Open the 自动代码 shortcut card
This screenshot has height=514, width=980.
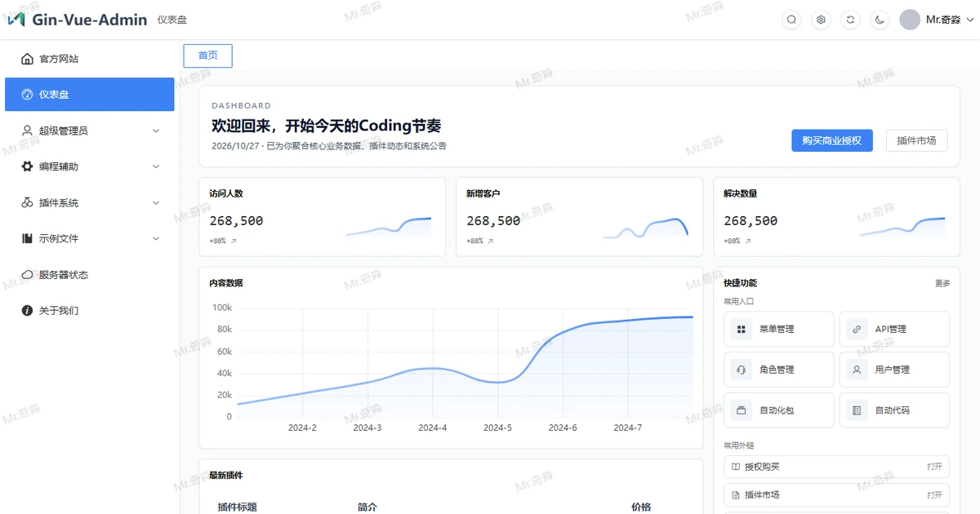click(894, 410)
